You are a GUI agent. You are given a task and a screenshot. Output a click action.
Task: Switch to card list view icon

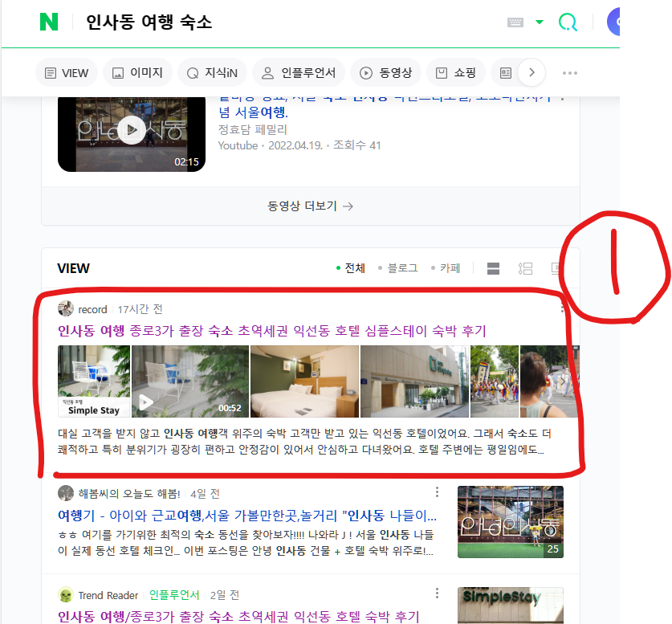coord(493,268)
